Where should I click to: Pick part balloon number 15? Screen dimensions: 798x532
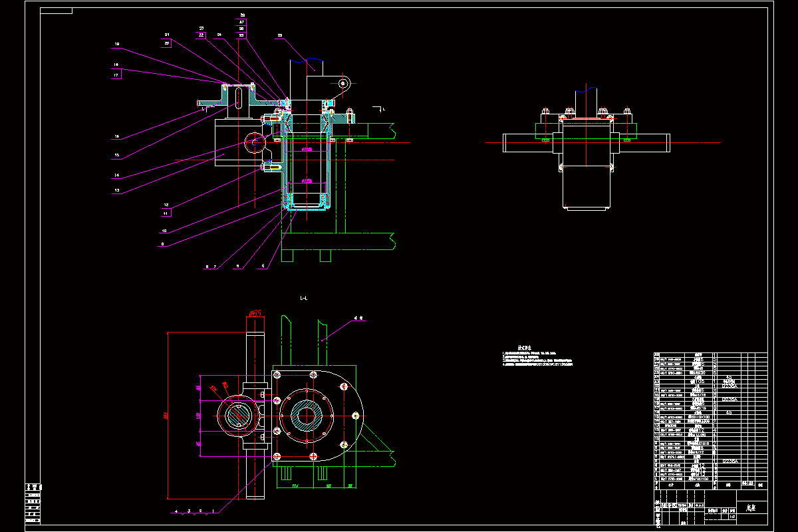click(x=116, y=156)
